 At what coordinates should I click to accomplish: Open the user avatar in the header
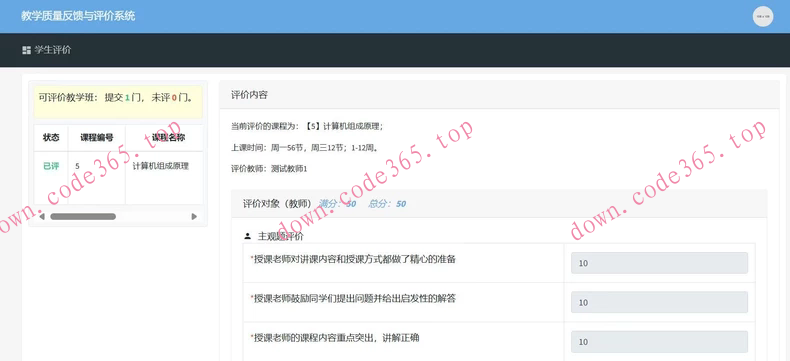[x=763, y=17]
